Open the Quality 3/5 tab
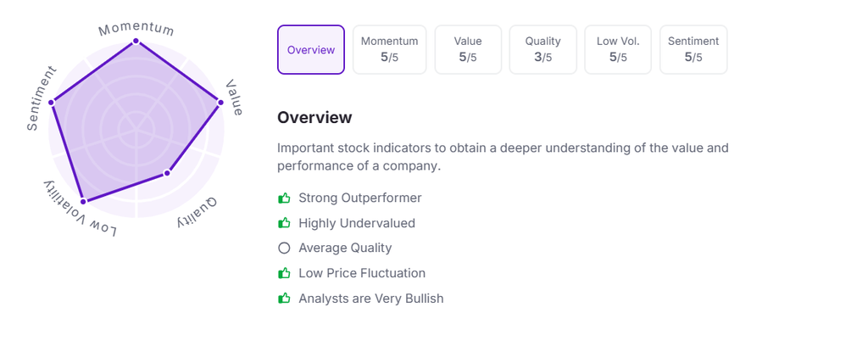The image size is (868, 352). click(x=543, y=49)
